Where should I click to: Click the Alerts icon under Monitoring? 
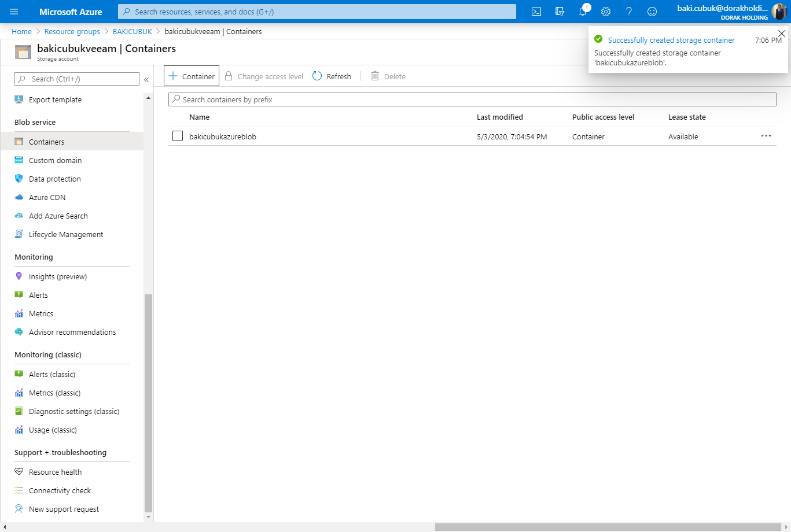pyautogui.click(x=19, y=295)
